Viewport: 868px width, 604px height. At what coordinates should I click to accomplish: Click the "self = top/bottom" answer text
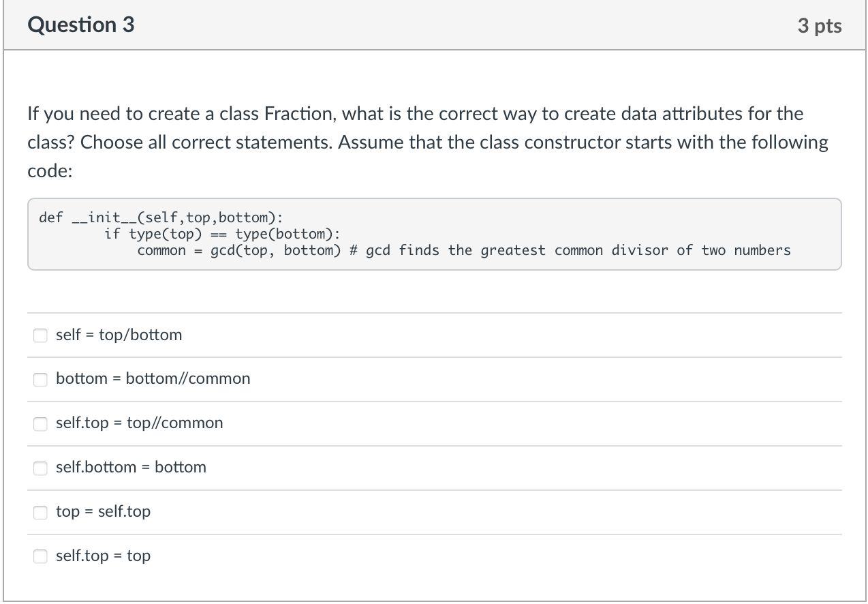click(119, 335)
